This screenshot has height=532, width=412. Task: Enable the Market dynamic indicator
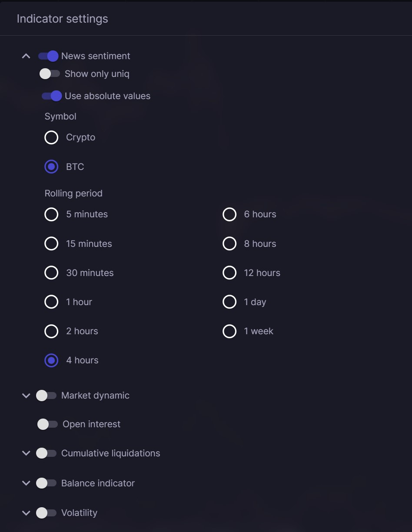click(46, 396)
